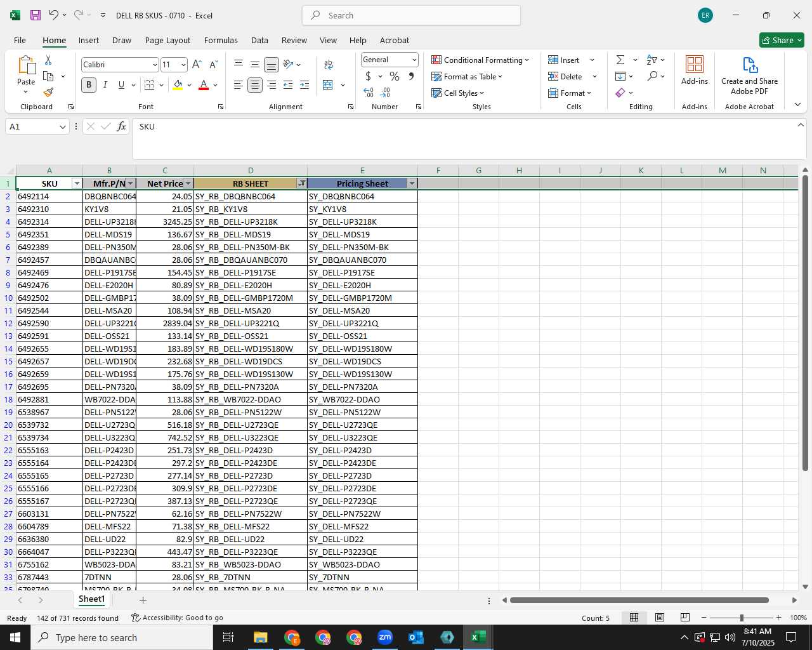The width and height of the screenshot is (812, 650).
Task: Click Format as Table button
Action: 467,76
